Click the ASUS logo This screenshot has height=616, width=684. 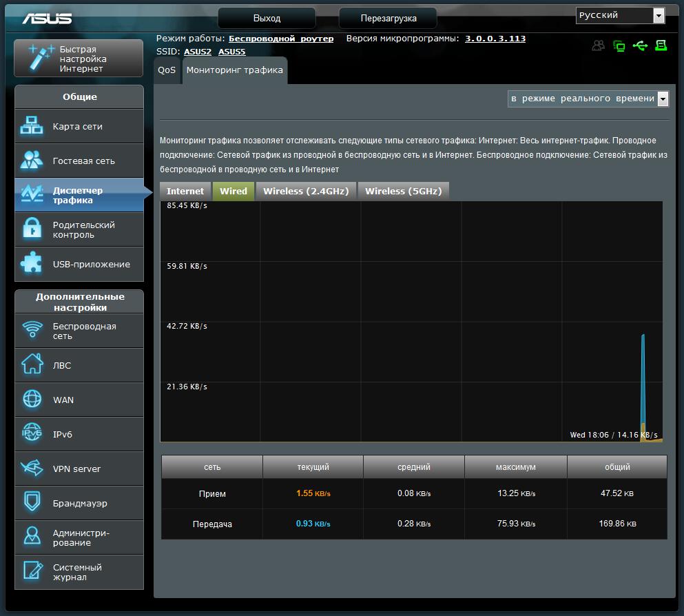pyautogui.click(x=47, y=19)
